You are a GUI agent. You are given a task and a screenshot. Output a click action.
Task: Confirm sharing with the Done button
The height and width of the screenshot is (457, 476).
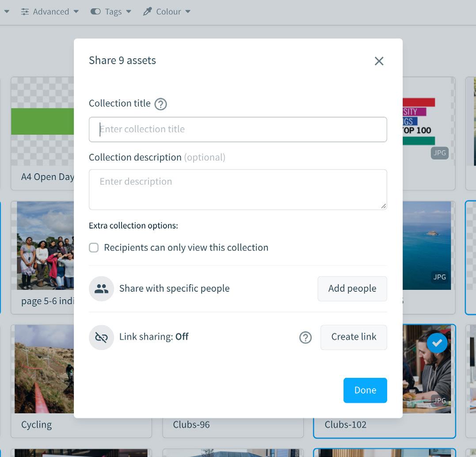(x=365, y=390)
